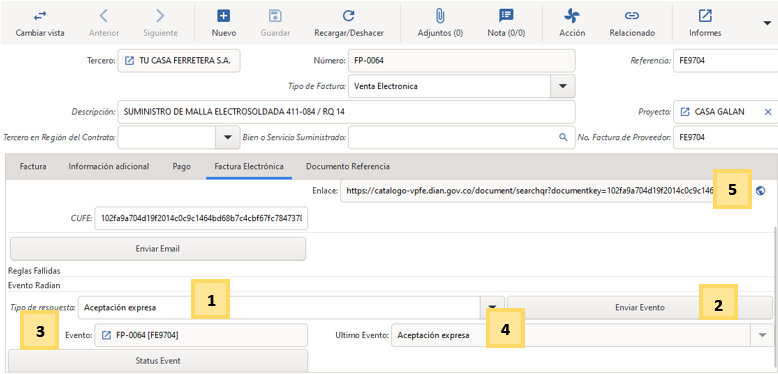Open Evento FP-0064 record link icon
This screenshot has width=778, height=374.
pos(106,335)
